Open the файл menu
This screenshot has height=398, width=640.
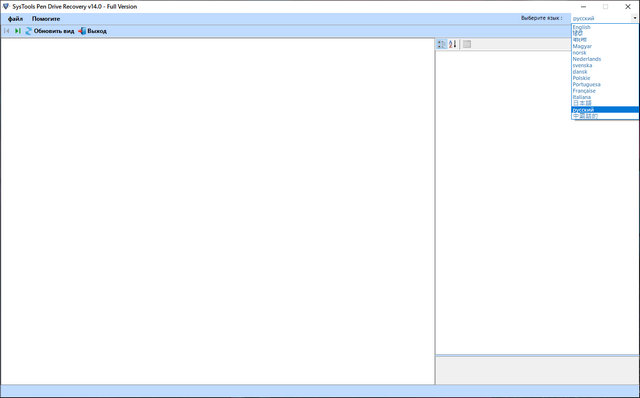(x=16, y=19)
